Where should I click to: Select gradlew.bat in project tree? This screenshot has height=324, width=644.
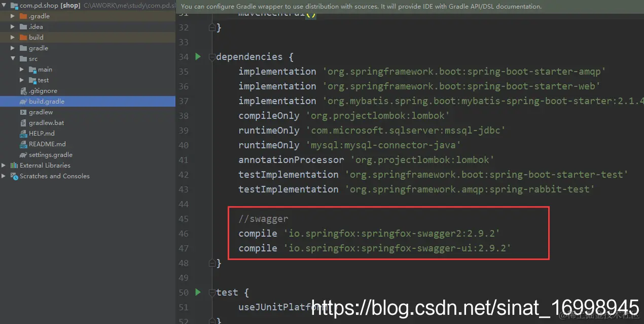tap(46, 122)
